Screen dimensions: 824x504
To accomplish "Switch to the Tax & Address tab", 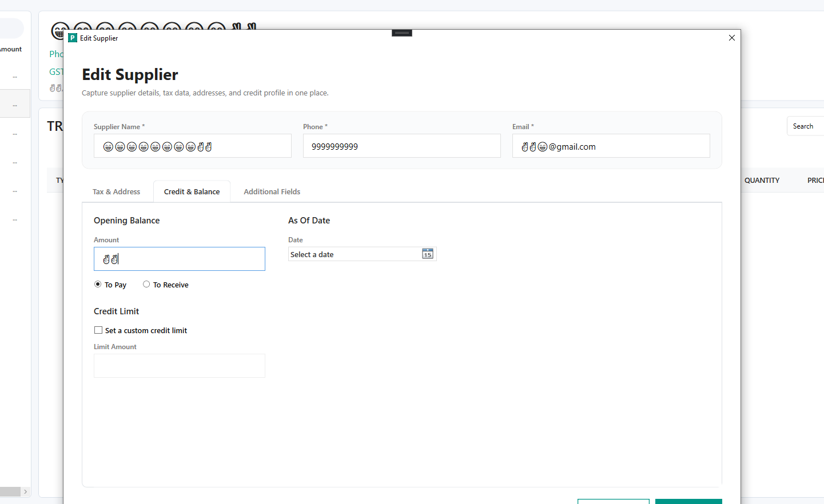I will point(116,191).
